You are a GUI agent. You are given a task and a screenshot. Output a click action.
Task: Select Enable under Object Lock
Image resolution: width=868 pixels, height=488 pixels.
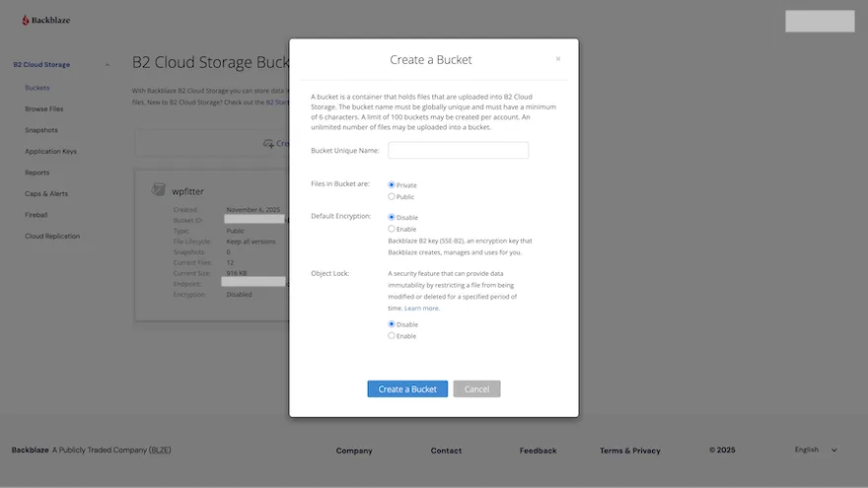coord(392,336)
